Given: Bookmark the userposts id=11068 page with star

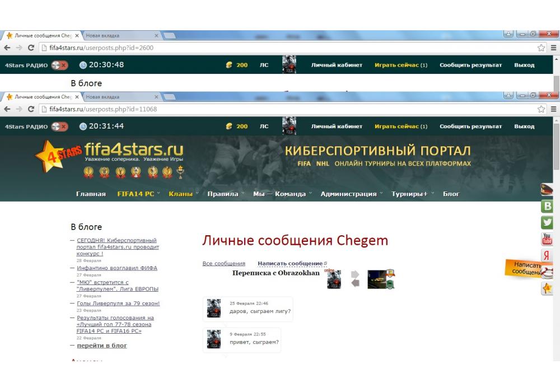Looking at the screenshot, I should coord(541,109).
